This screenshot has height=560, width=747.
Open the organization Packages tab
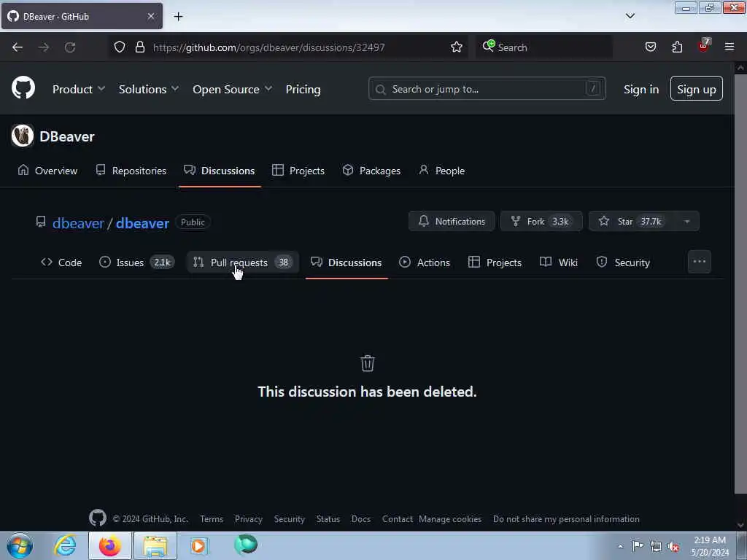(371, 171)
